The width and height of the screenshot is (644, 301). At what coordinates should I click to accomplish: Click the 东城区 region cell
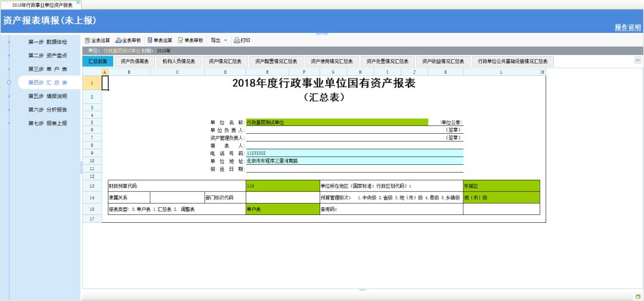pyautogui.click(x=501, y=186)
